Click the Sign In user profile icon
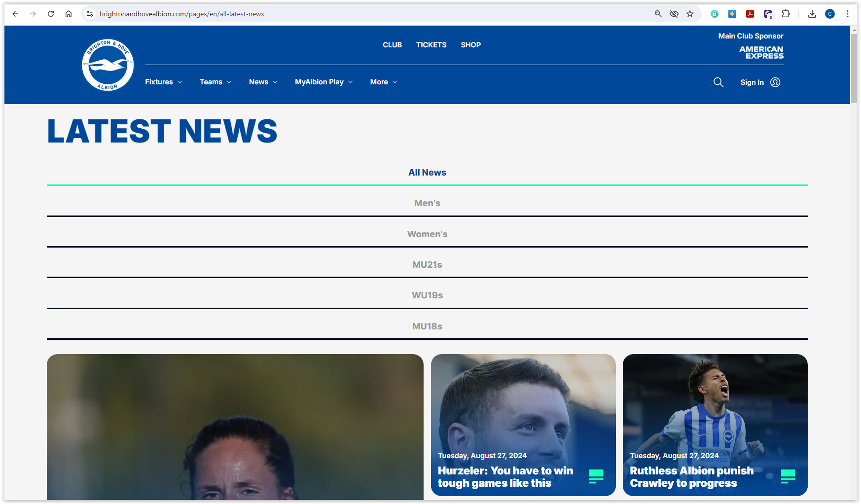861x504 pixels. [775, 82]
